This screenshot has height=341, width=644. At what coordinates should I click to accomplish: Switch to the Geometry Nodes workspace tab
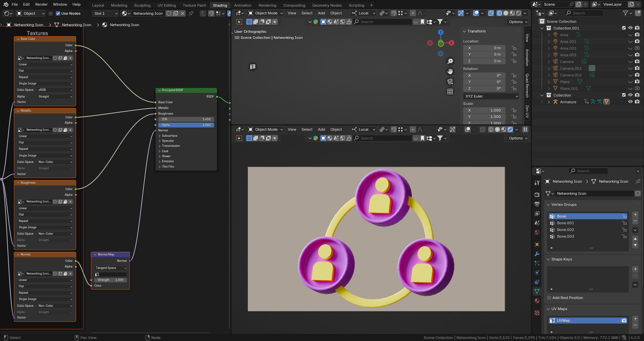click(x=327, y=5)
